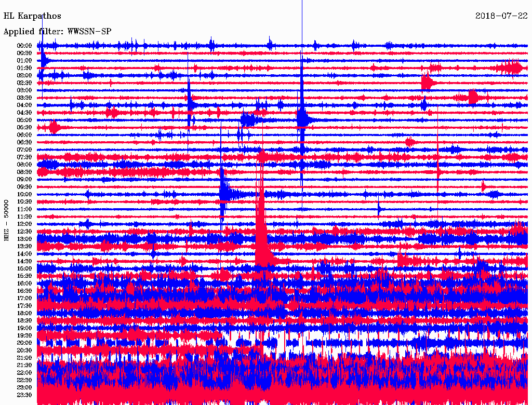
Task: Select the 11:30 time row label
Action: [x=24, y=217]
